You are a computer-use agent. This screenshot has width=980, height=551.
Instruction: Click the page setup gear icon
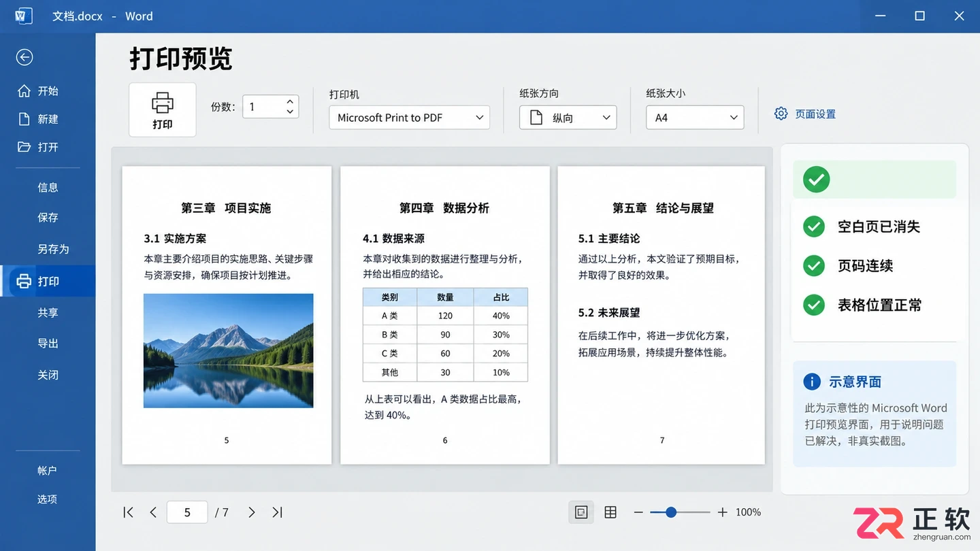pyautogui.click(x=781, y=114)
